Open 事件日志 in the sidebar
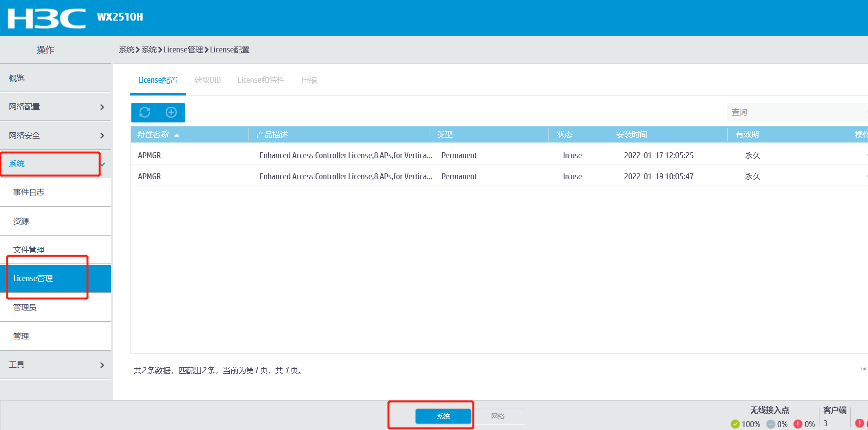Screen dimensions: 868x430 click(x=55, y=192)
